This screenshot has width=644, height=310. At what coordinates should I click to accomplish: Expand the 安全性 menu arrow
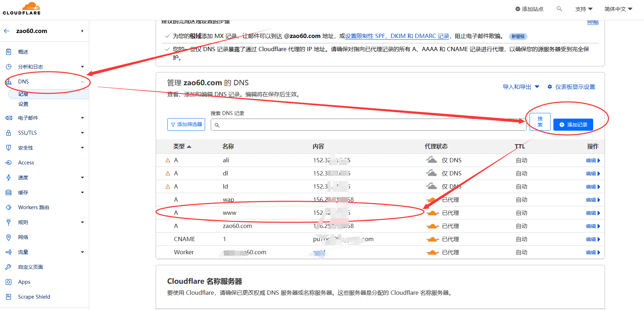82,148
